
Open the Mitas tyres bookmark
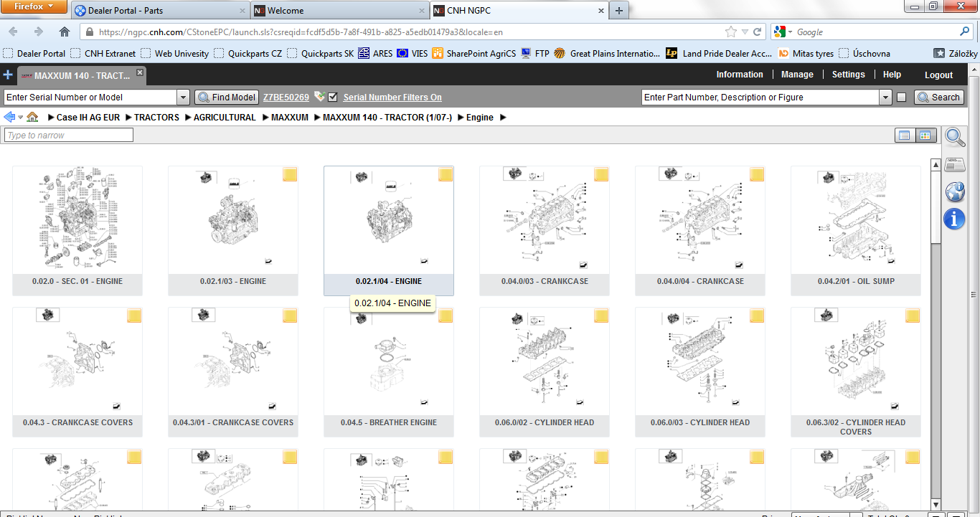806,53
